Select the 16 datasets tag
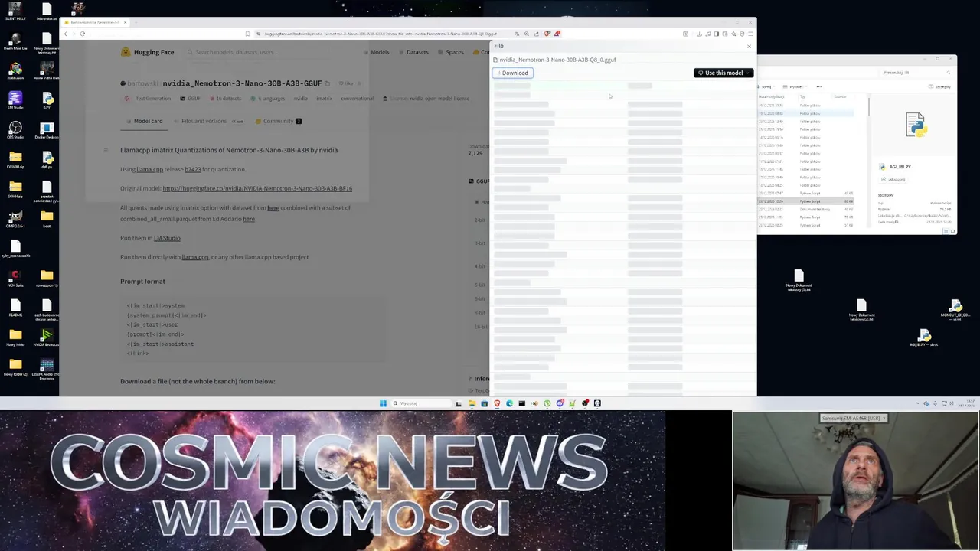The height and width of the screenshot is (551, 980). click(225, 99)
